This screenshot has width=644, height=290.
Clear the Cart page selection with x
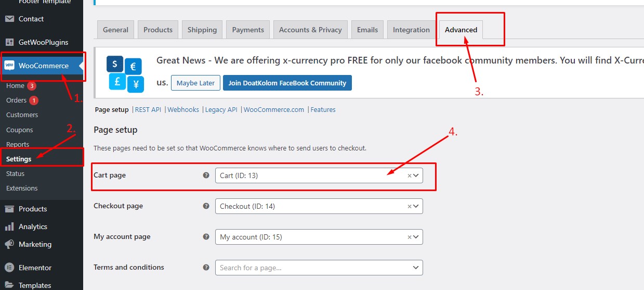409,176
